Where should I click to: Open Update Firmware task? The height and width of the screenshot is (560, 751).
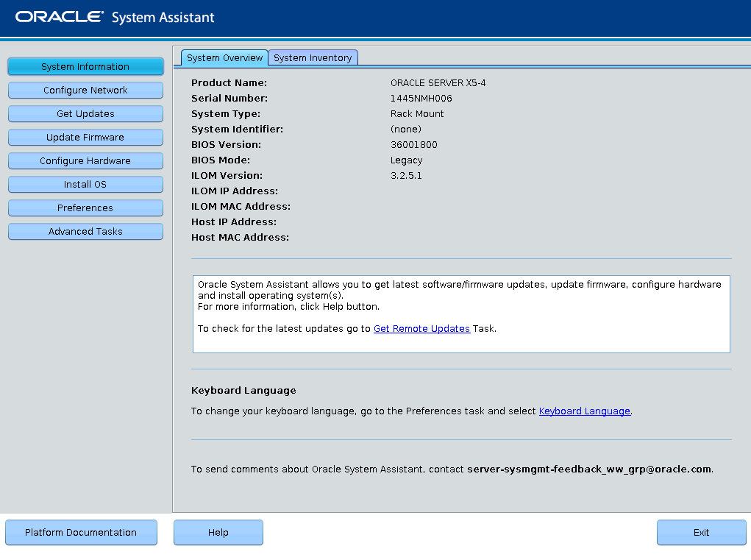tap(85, 137)
